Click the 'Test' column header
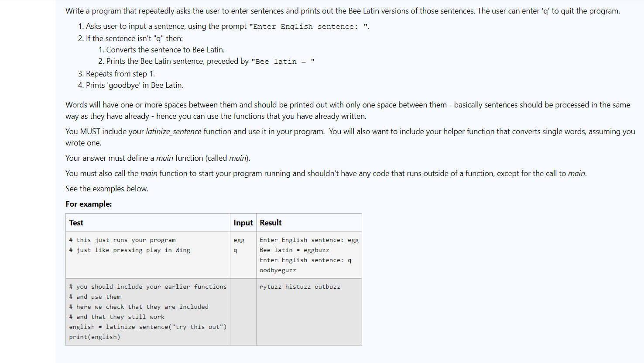This screenshot has height=363, width=644. pyautogui.click(x=76, y=222)
